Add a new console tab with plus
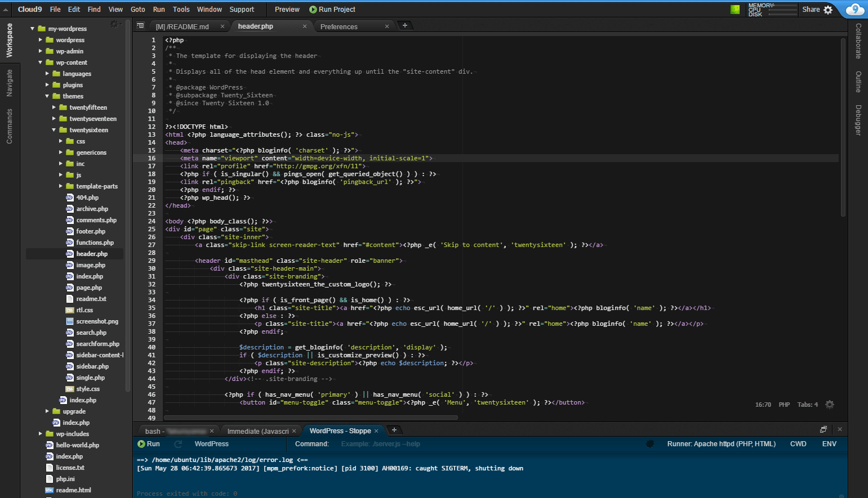The width and height of the screenshot is (868, 498). [x=394, y=430]
